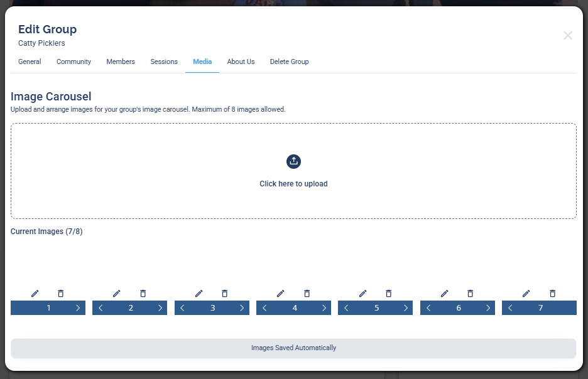Screen dimensions: 588x379
Task: Click the position number 1 label
Action: [x=49, y=308]
